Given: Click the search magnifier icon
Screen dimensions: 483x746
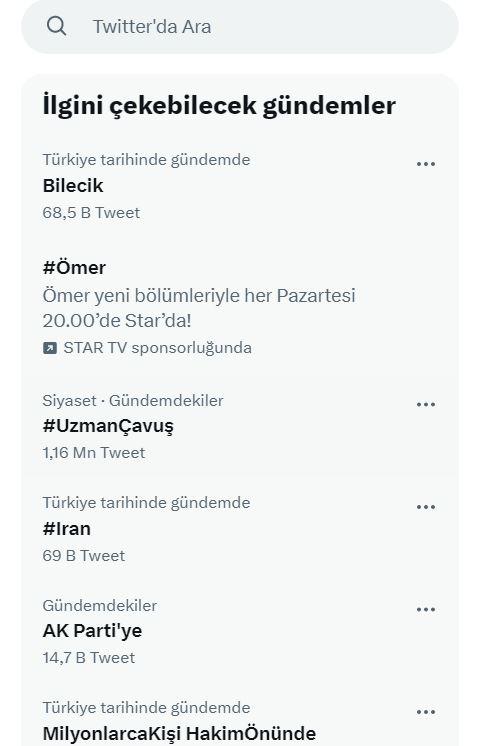Looking at the screenshot, I should point(56,26).
